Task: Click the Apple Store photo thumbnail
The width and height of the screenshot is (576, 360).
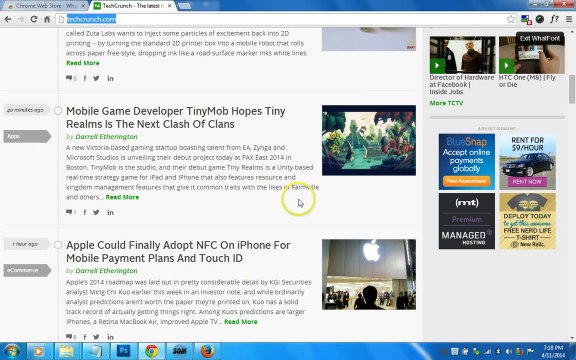Action: tap(369, 274)
